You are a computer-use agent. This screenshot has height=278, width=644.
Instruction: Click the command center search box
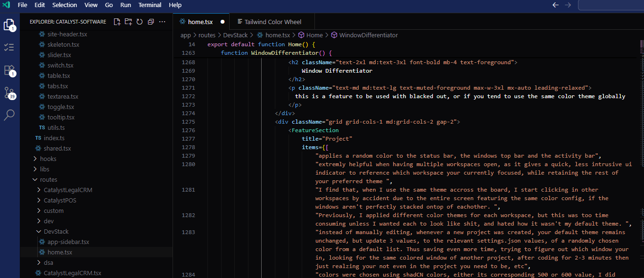(x=611, y=5)
